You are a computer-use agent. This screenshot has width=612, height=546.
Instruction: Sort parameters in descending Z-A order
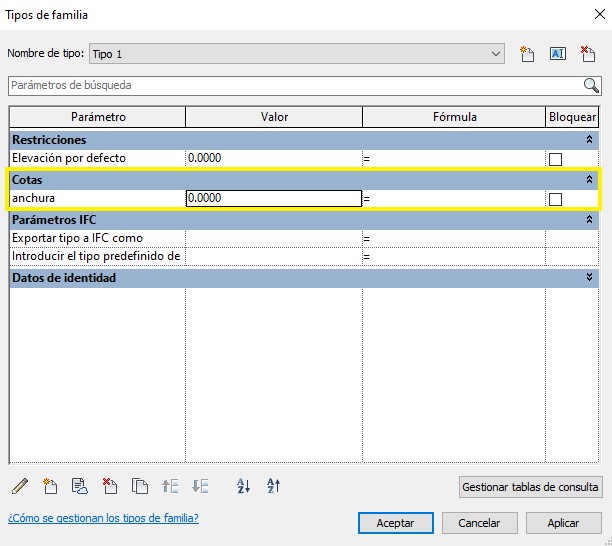[x=274, y=487]
